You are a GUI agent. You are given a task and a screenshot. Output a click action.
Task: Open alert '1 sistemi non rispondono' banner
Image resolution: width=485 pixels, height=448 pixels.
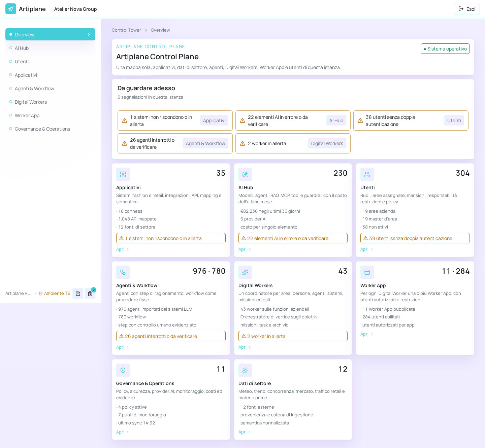tap(175, 120)
